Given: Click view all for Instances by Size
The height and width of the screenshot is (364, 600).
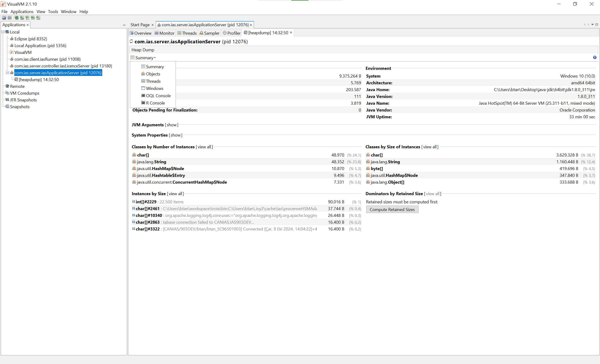Looking at the screenshot, I should pyautogui.click(x=176, y=194).
